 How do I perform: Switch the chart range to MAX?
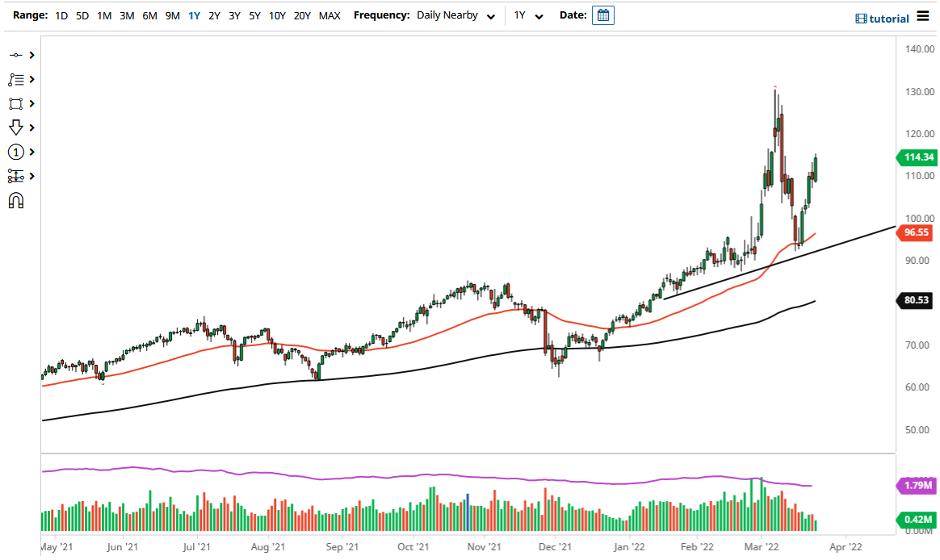coord(329,15)
